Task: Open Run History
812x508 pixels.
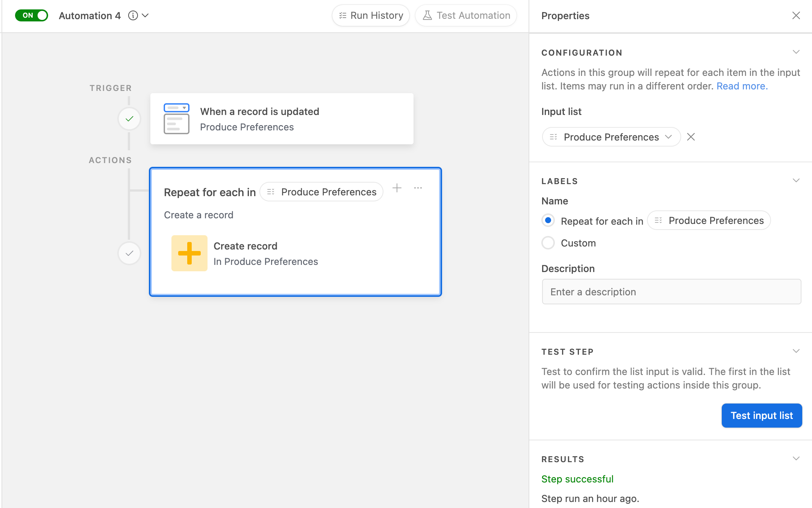Action: (x=371, y=15)
